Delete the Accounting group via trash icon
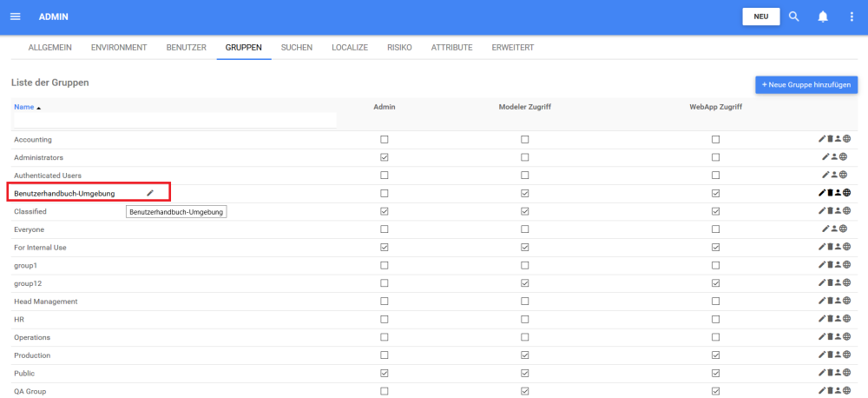The image size is (868, 398). pyautogui.click(x=830, y=139)
